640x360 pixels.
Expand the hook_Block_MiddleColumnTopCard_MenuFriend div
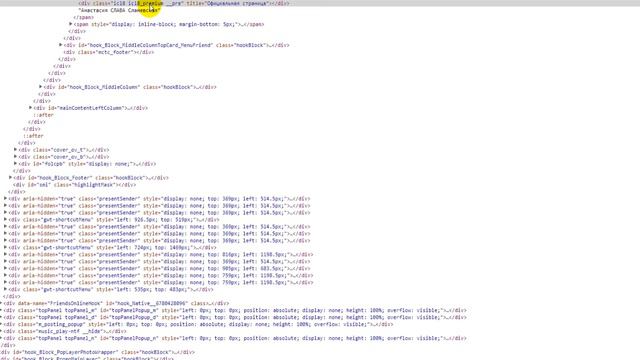pos(60,45)
